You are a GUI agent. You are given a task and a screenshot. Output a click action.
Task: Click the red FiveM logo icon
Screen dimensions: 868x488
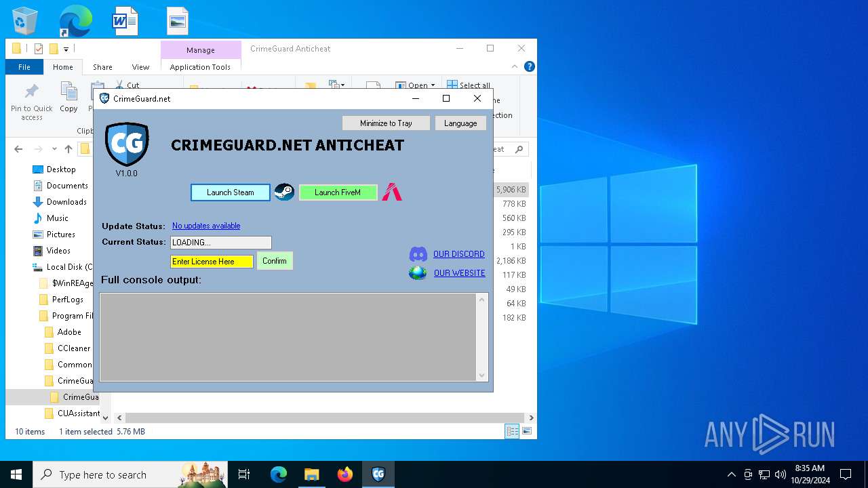point(392,192)
